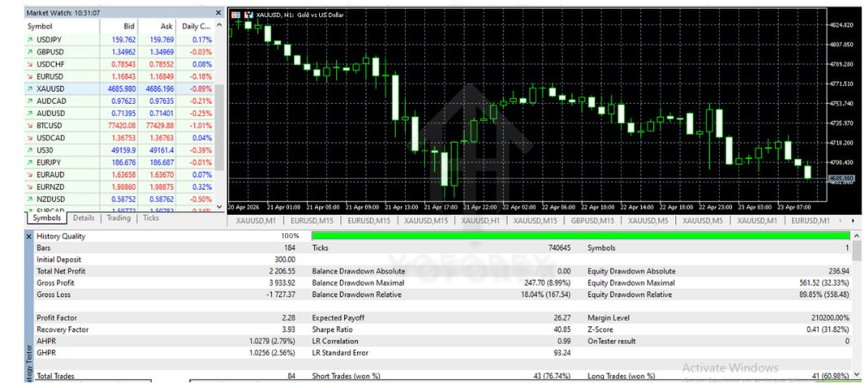This screenshot has width=868, height=388.
Task: Click the Sharpe Ratio value 40.85
Action: click(563, 330)
